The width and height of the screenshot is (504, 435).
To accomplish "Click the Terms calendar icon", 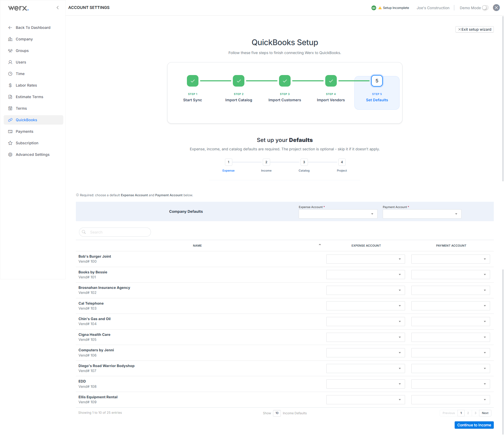I will click(10, 108).
